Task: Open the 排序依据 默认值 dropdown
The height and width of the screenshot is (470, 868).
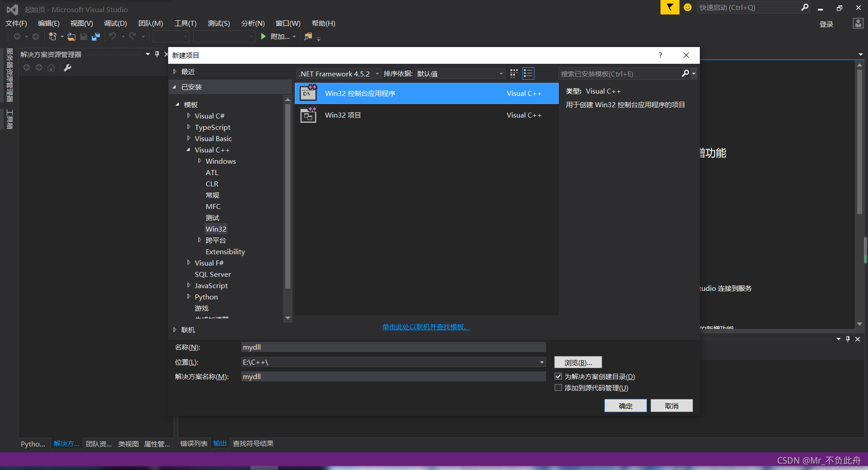Action: [460, 74]
